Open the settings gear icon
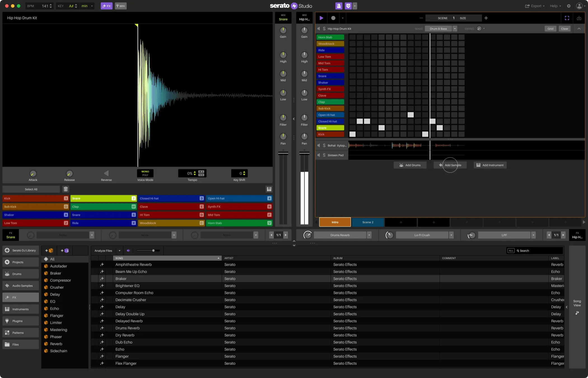 pyautogui.click(x=569, y=6)
